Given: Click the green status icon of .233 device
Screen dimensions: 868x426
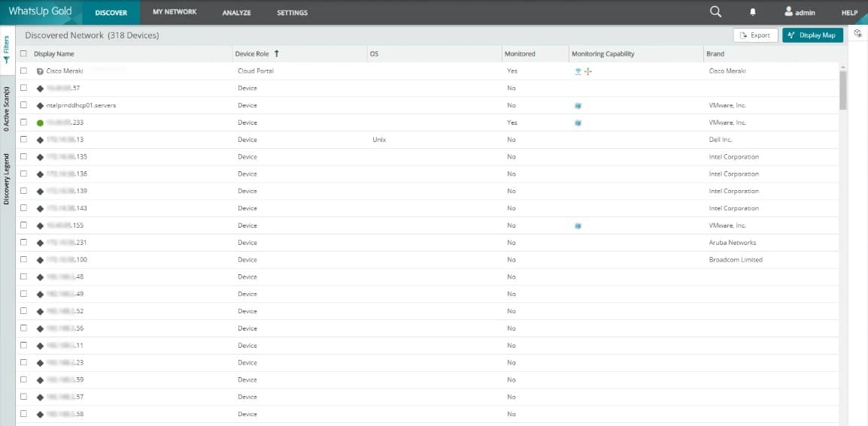Looking at the screenshot, I should (40, 122).
